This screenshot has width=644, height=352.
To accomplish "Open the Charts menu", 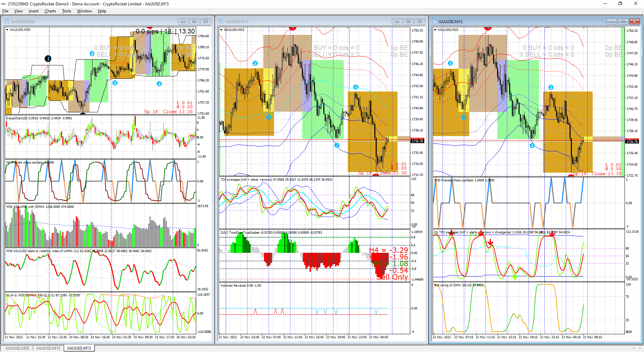I will 50,11.
